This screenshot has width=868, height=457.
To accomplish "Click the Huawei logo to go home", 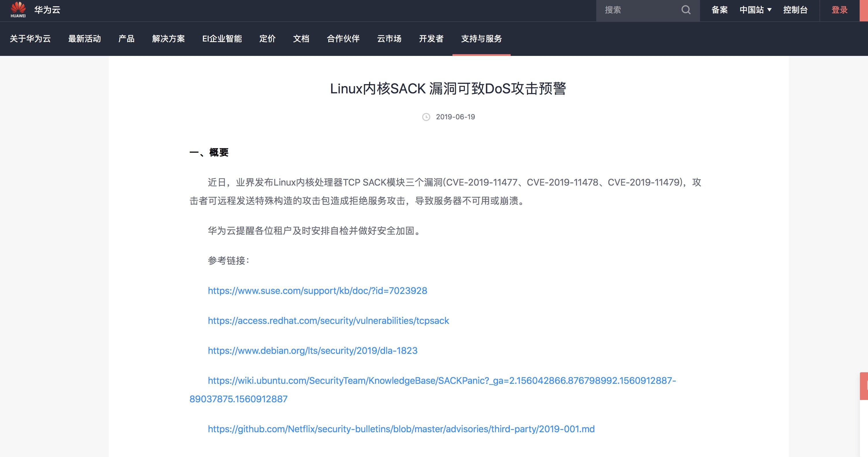I will pyautogui.click(x=18, y=10).
